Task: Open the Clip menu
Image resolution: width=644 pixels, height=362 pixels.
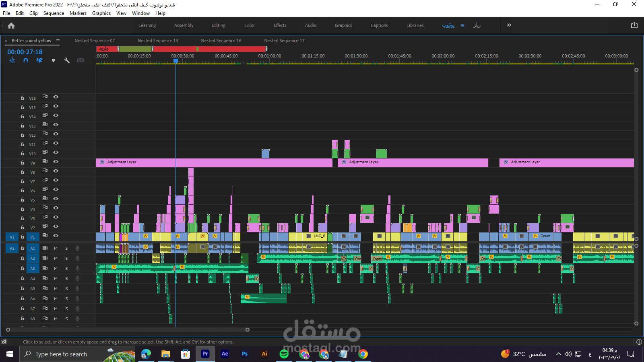Action: click(x=33, y=13)
